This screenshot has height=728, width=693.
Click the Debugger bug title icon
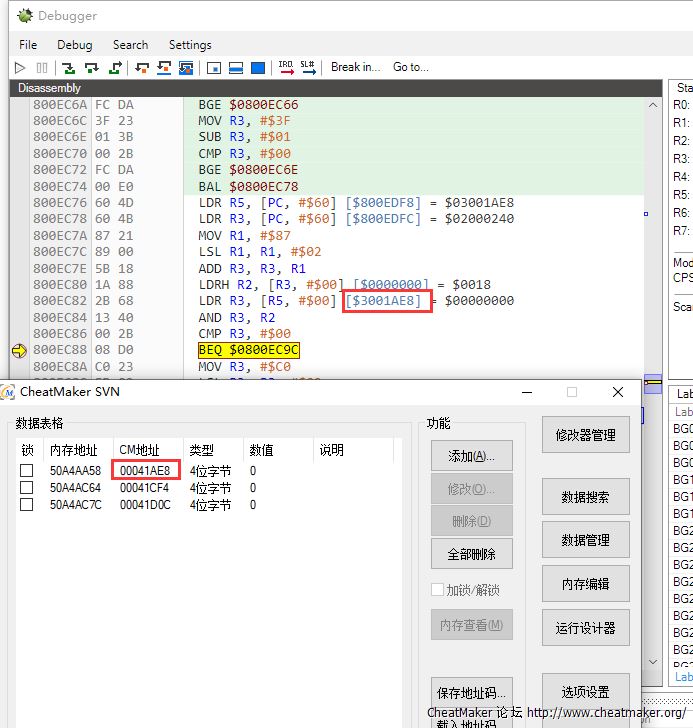(x=25, y=15)
